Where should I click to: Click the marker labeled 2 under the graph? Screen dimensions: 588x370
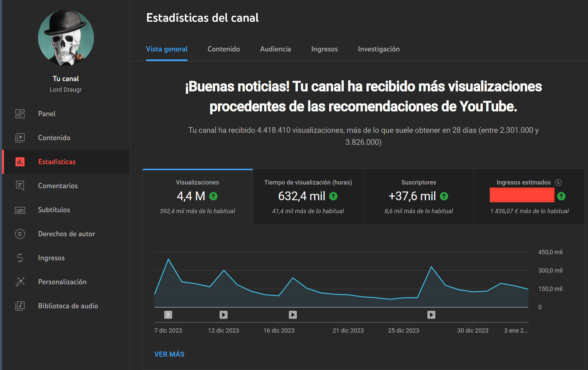pyautogui.click(x=168, y=315)
